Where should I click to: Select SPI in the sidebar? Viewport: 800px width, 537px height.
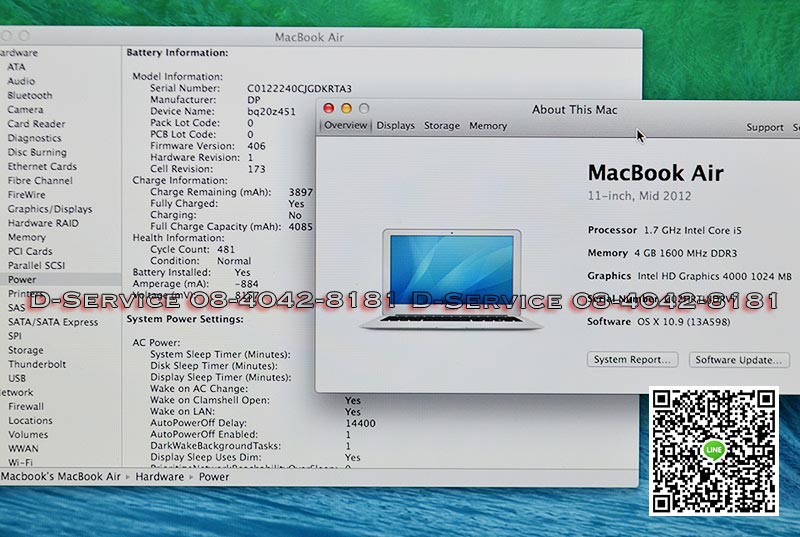(15, 336)
